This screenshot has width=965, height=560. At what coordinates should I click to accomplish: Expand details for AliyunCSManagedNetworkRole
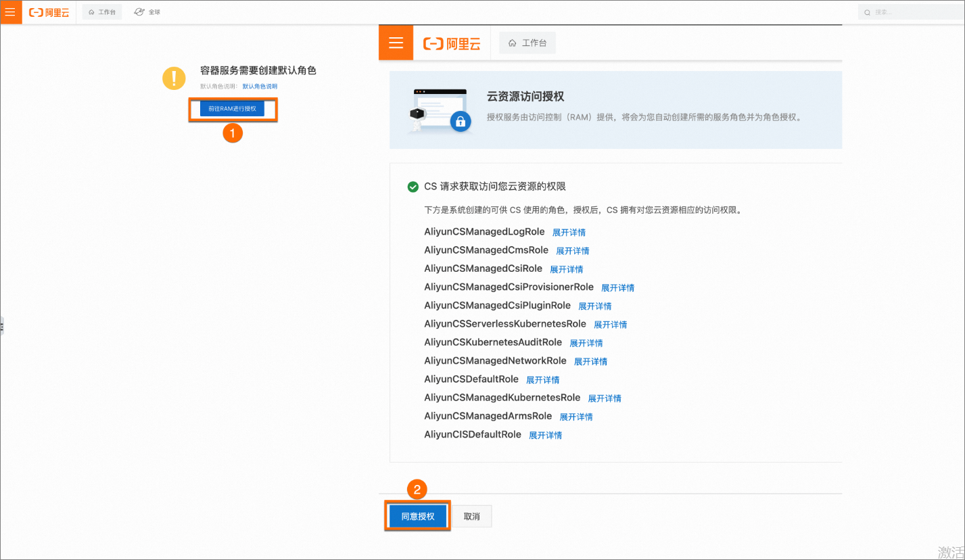pyautogui.click(x=591, y=361)
